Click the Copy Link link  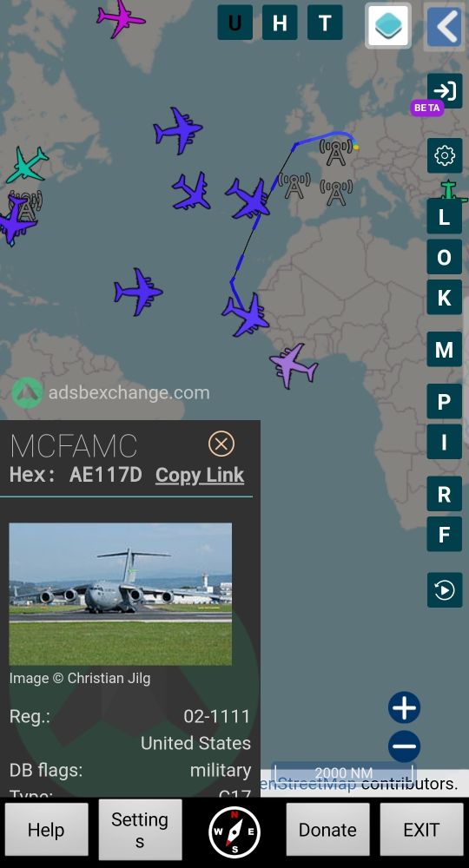tap(200, 475)
